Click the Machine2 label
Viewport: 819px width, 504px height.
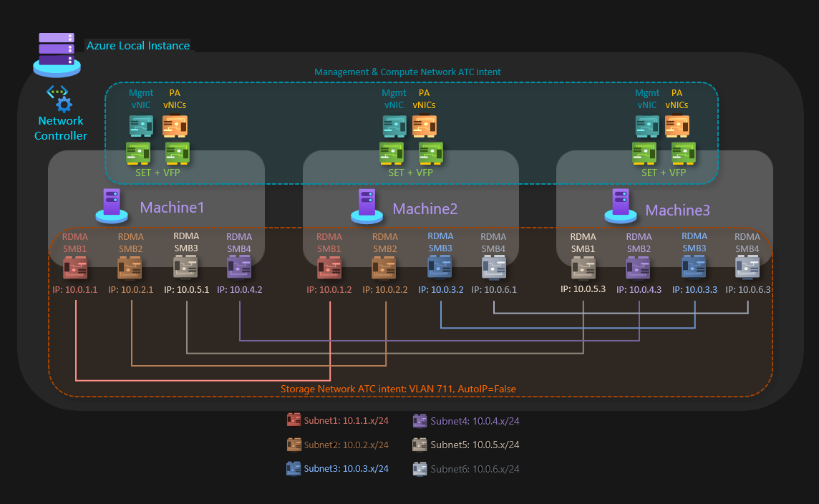coord(425,209)
